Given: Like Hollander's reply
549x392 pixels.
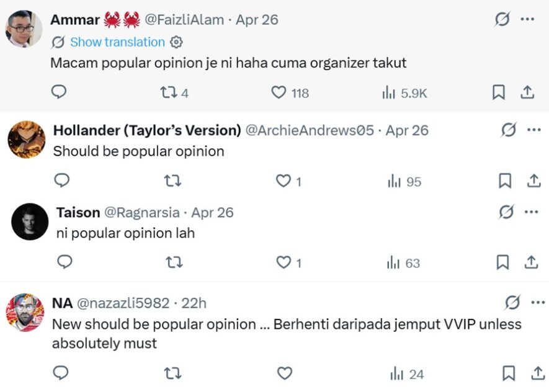Looking at the screenshot, I should (283, 181).
